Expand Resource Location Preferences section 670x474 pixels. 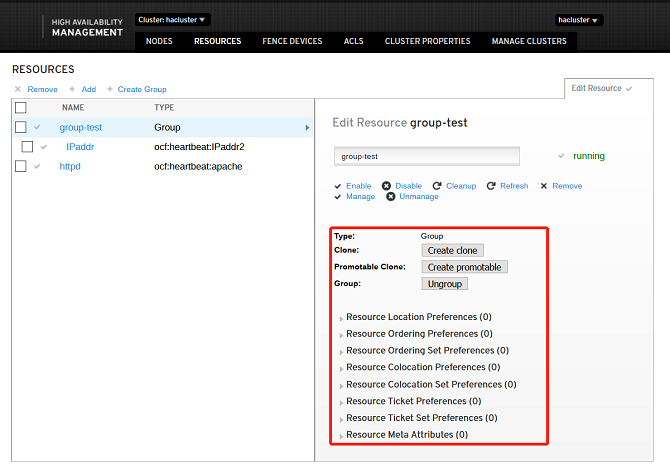click(341, 318)
